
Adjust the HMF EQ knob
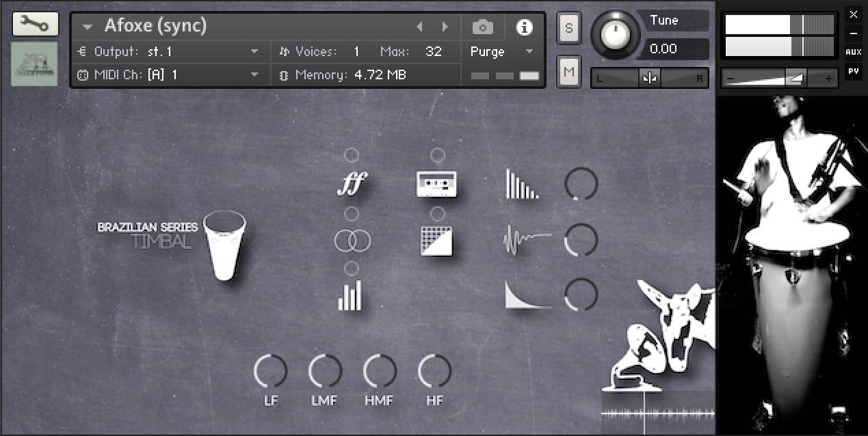point(380,371)
